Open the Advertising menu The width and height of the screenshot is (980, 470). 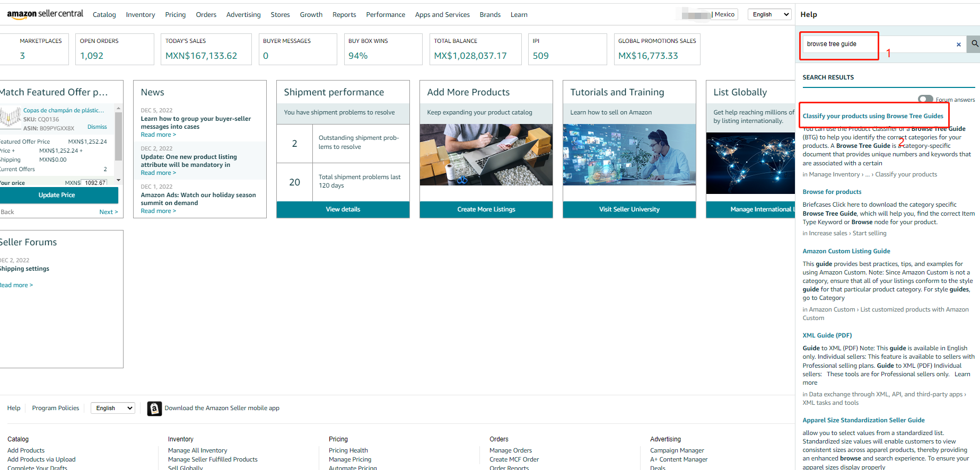[x=243, y=15]
